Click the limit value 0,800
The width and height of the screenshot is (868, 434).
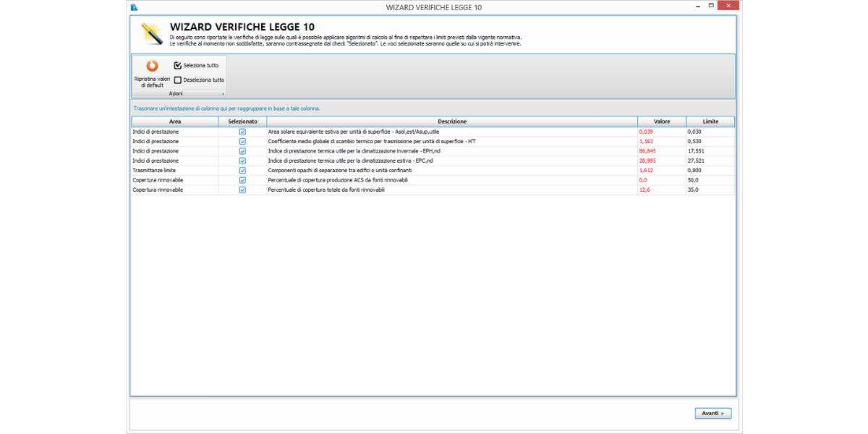(x=694, y=171)
